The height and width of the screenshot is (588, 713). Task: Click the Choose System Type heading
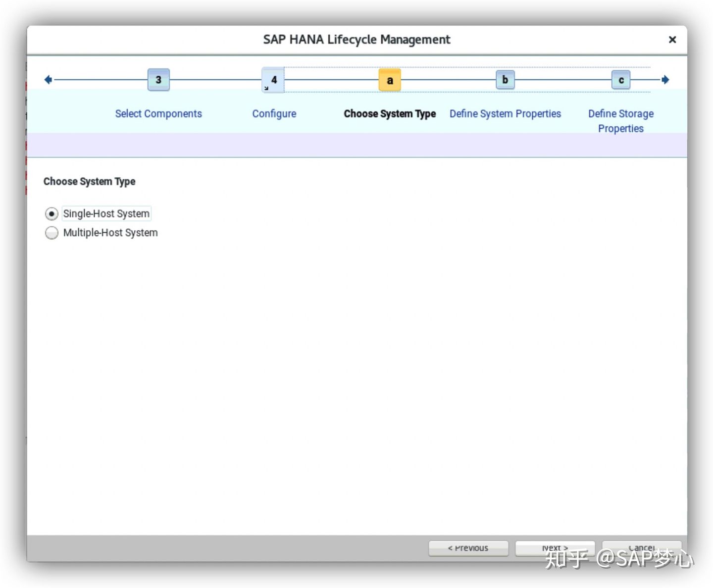click(x=89, y=181)
